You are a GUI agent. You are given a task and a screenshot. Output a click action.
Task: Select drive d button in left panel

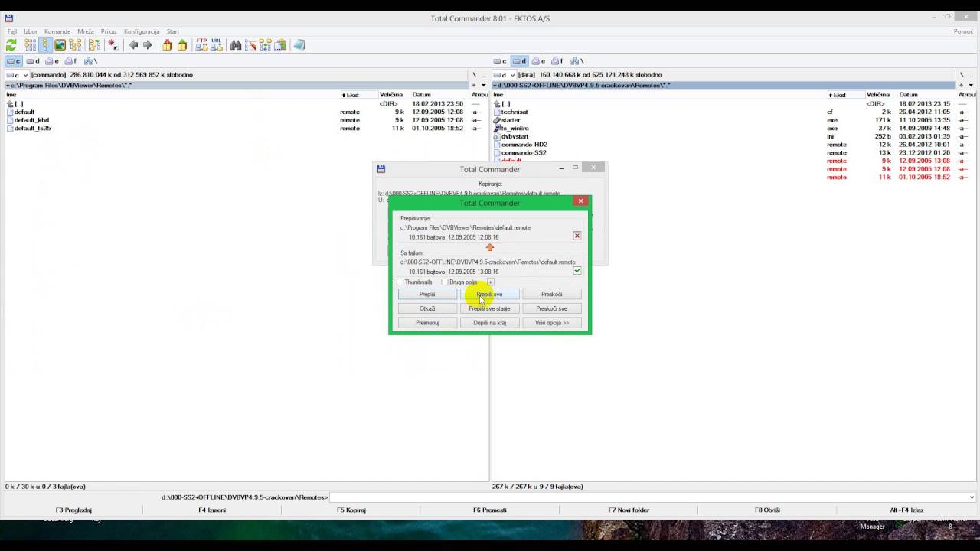point(33,61)
